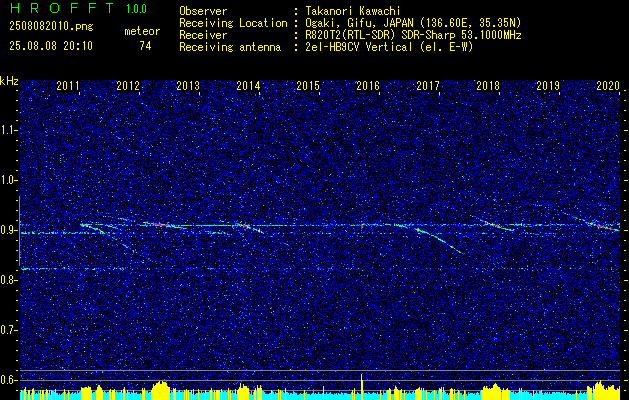Image resolution: width=629 pixels, height=400 pixels.
Task: Click the 2013 time axis label
Action: [188, 85]
